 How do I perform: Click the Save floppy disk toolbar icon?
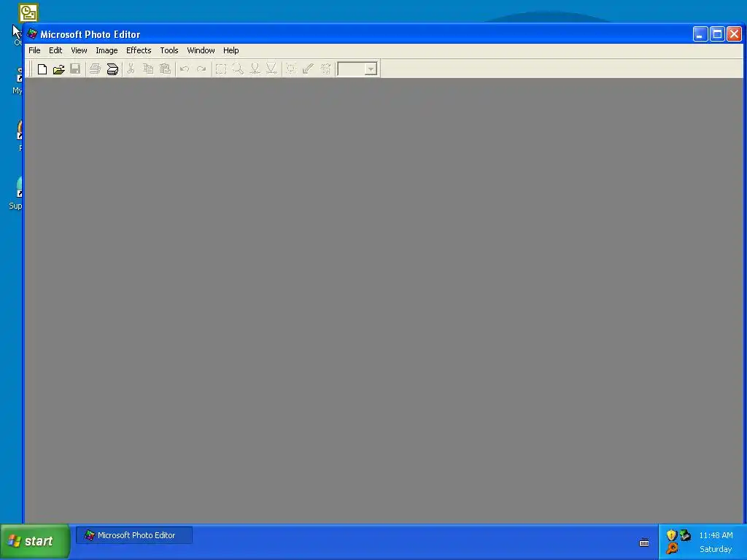[x=75, y=69]
